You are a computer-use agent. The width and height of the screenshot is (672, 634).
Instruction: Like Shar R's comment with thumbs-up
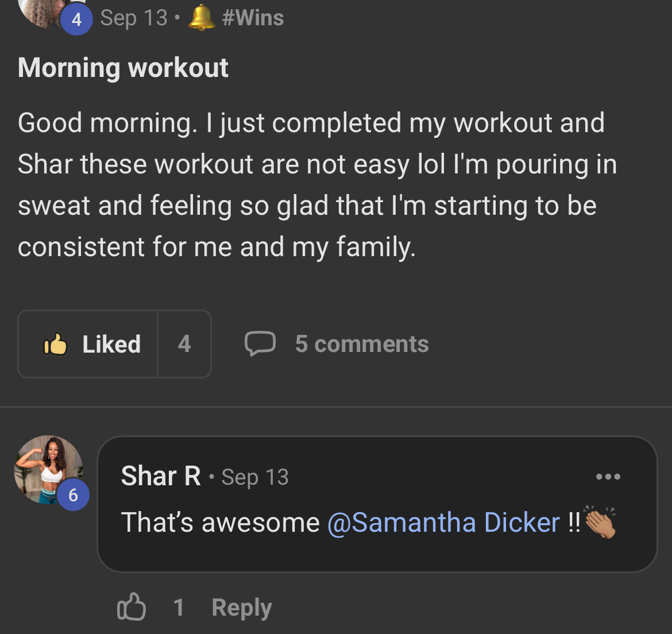132,608
